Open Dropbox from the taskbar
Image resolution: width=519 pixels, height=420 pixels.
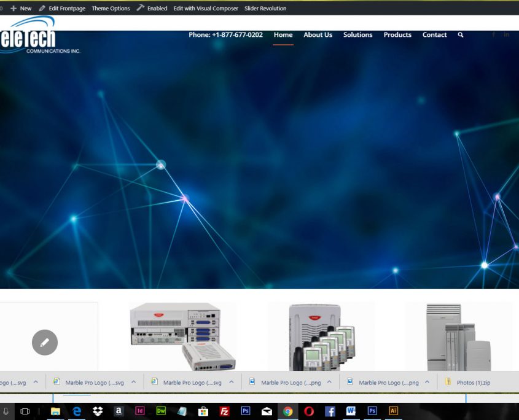coord(98,411)
